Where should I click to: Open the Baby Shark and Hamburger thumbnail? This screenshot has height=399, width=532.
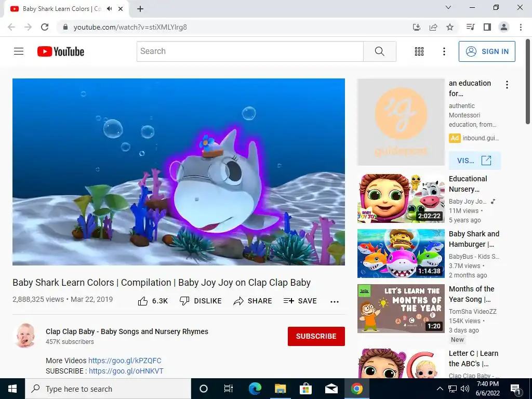click(401, 254)
